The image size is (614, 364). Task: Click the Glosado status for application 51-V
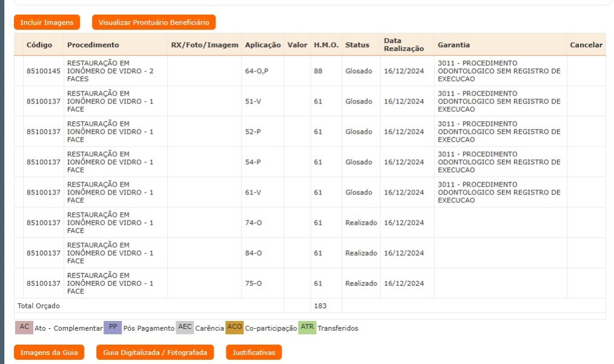358,101
